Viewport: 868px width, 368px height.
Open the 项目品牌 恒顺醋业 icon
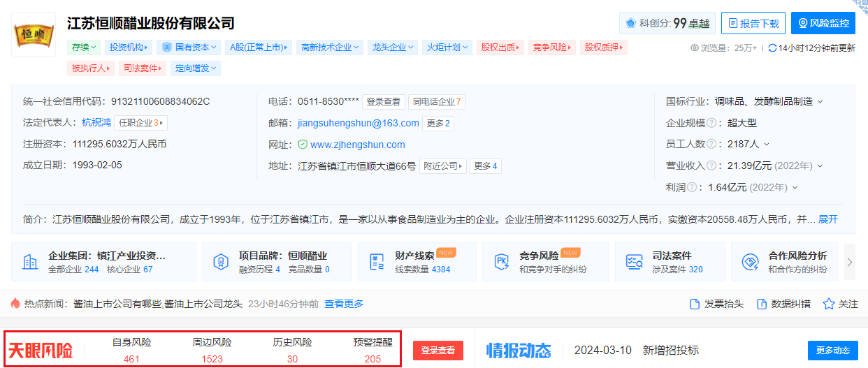(220, 262)
